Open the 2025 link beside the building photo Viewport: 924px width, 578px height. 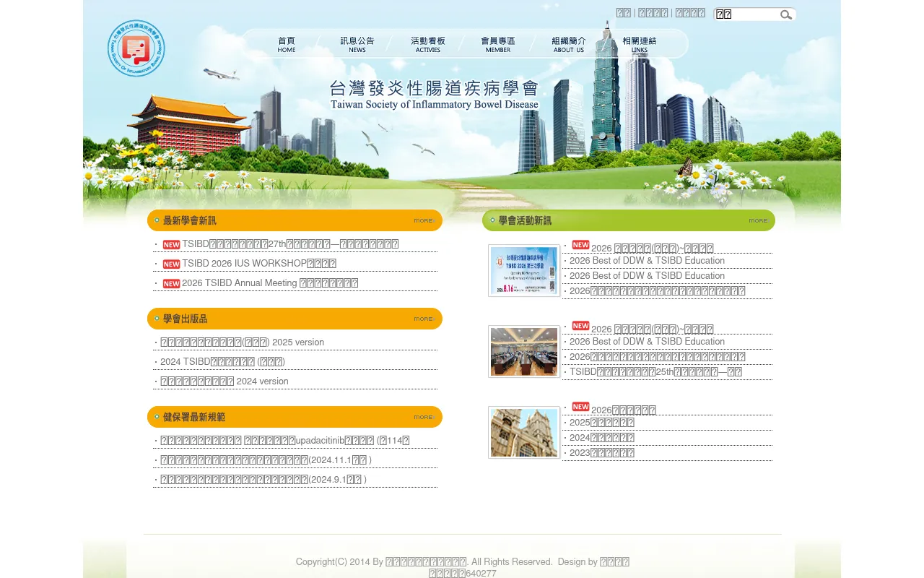602,423
